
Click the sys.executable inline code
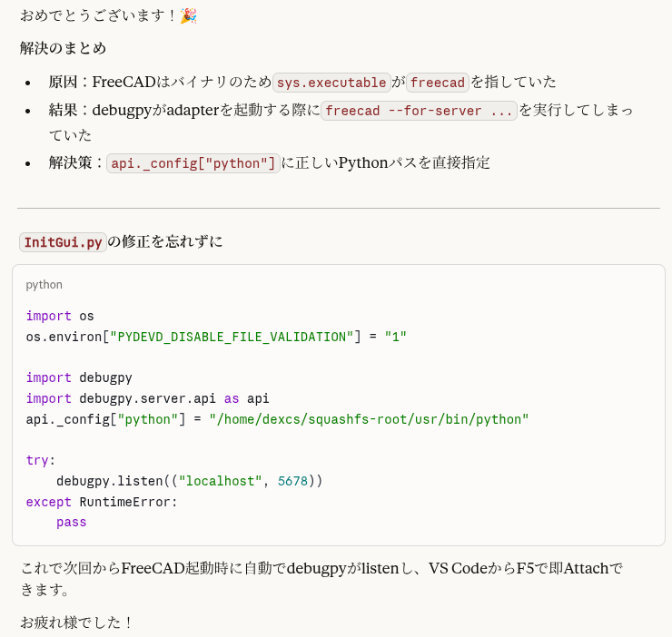(x=331, y=83)
